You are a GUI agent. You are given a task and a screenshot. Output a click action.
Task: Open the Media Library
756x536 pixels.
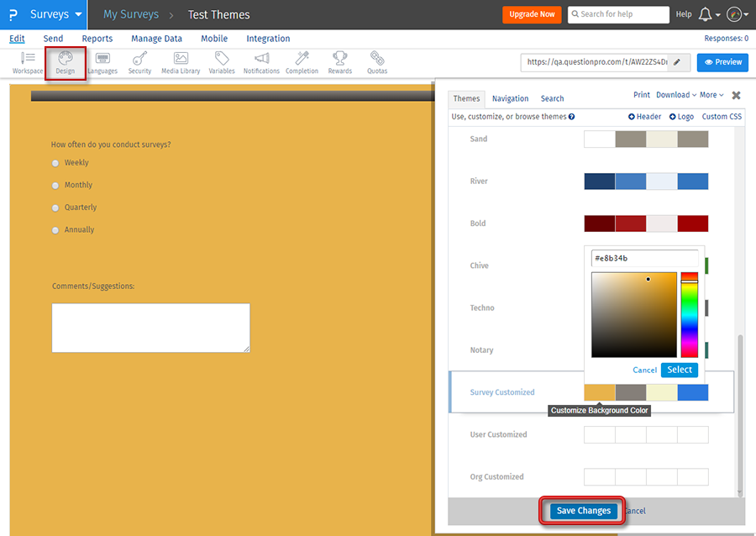tap(180, 62)
